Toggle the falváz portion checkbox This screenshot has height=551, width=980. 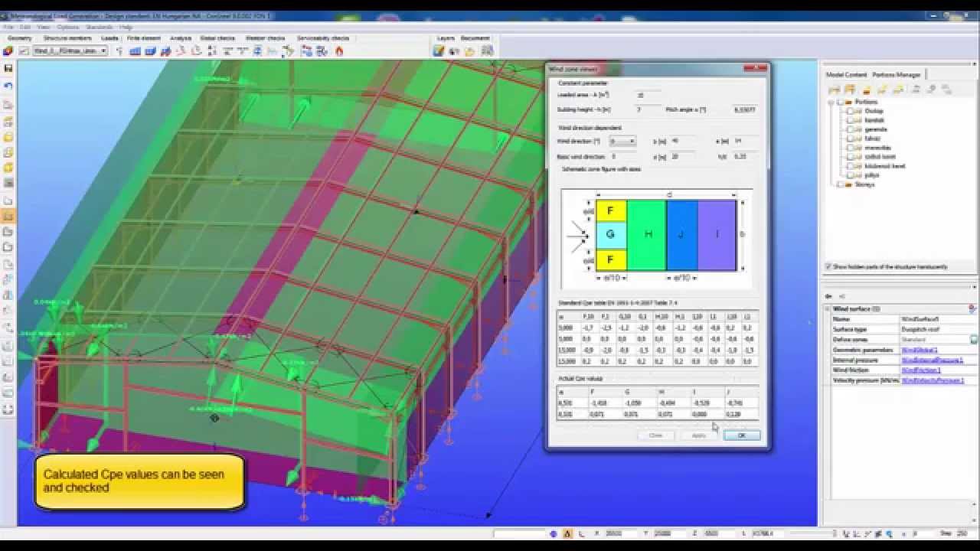(x=849, y=139)
